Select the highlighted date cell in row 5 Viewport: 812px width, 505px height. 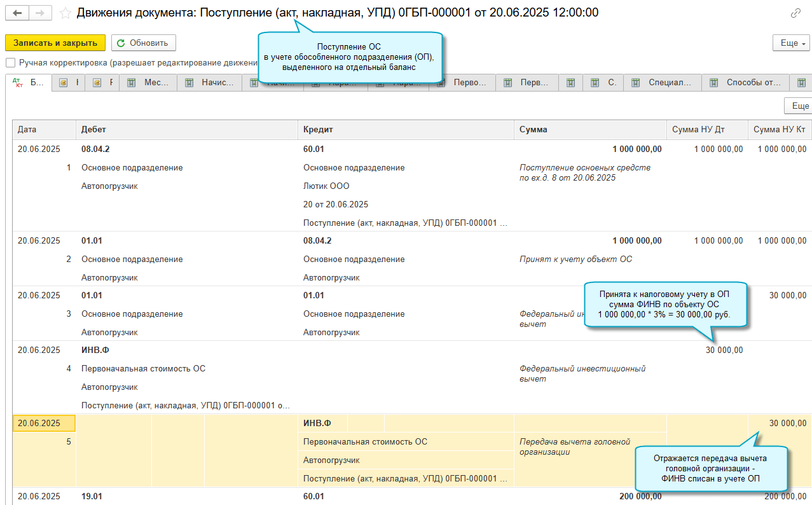point(44,424)
